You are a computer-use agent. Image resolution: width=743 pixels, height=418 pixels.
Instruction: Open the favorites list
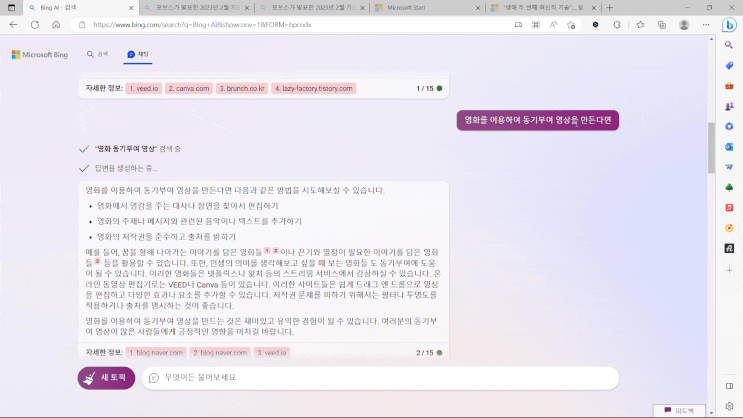[640, 25]
